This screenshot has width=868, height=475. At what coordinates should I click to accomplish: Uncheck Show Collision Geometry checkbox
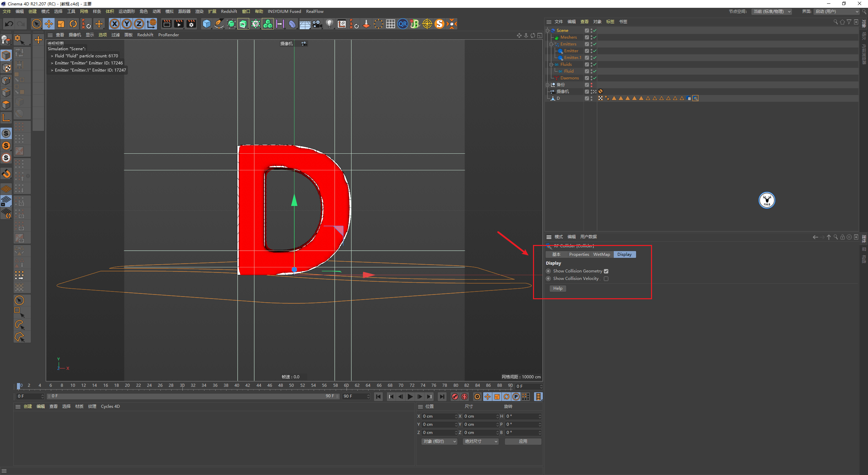click(606, 271)
